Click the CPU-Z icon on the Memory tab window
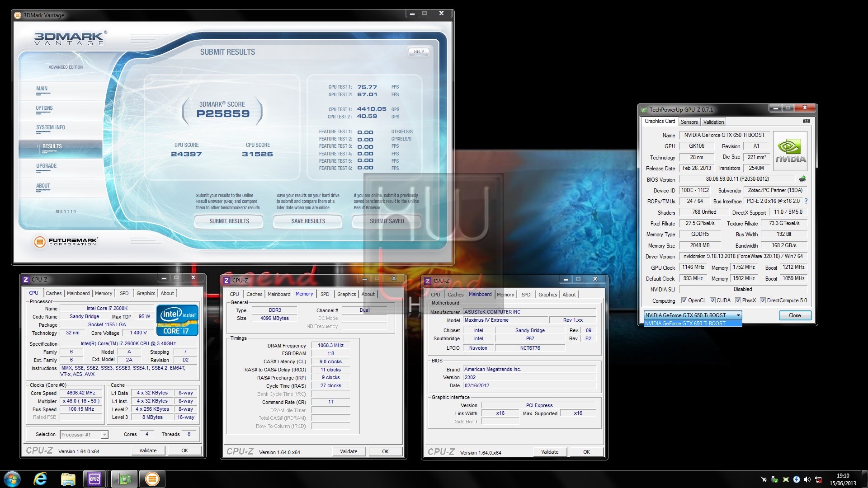This screenshot has height=488, width=868. tap(226, 280)
